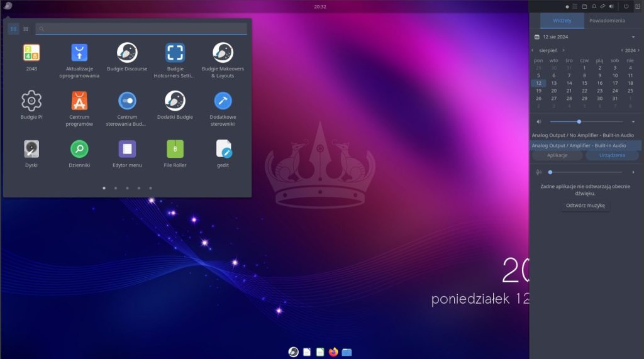Go to previous year before 2024
Image resolution: width=644 pixels, height=359 pixels.
coord(622,50)
